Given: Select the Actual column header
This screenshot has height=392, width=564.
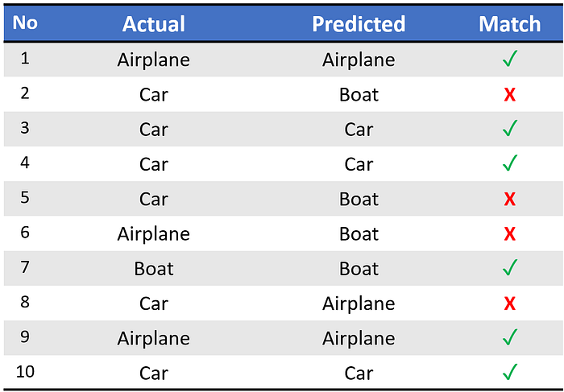Looking at the screenshot, I should (154, 24).
